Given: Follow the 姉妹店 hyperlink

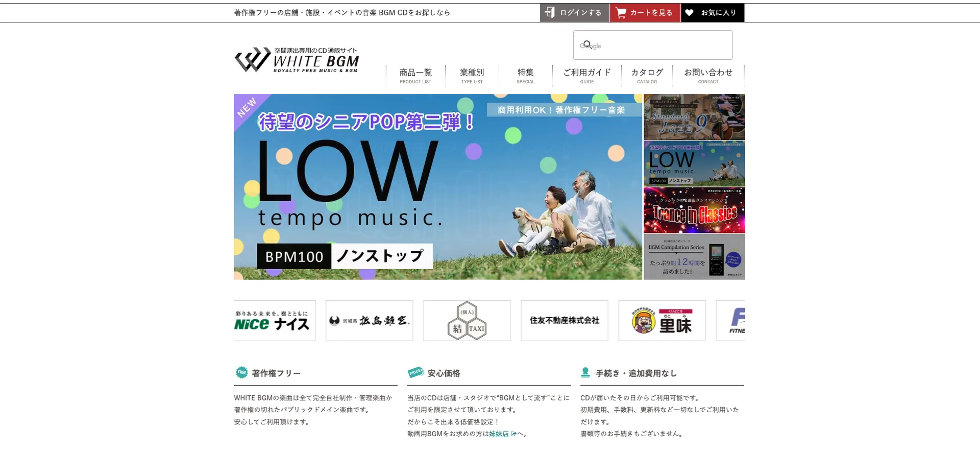Looking at the screenshot, I should point(499,434).
